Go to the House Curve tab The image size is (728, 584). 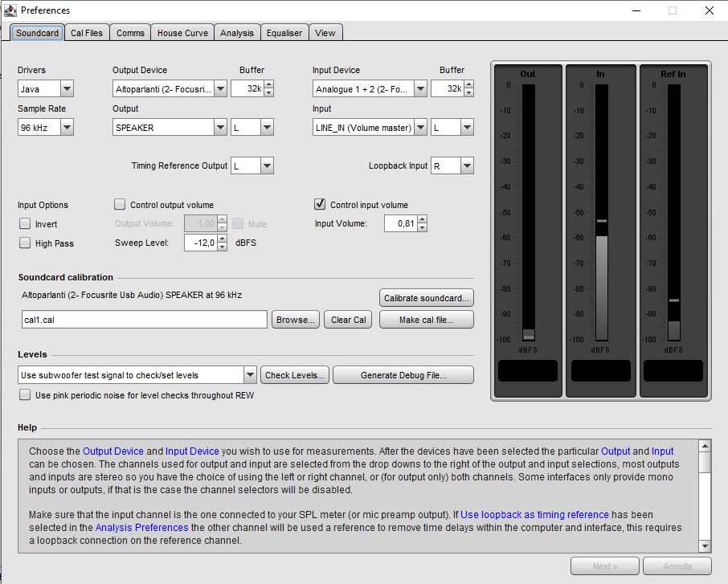tap(182, 33)
